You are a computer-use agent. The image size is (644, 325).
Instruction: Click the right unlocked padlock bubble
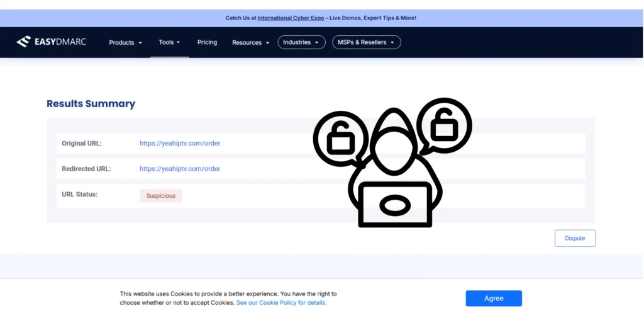click(x=444, y=125)
